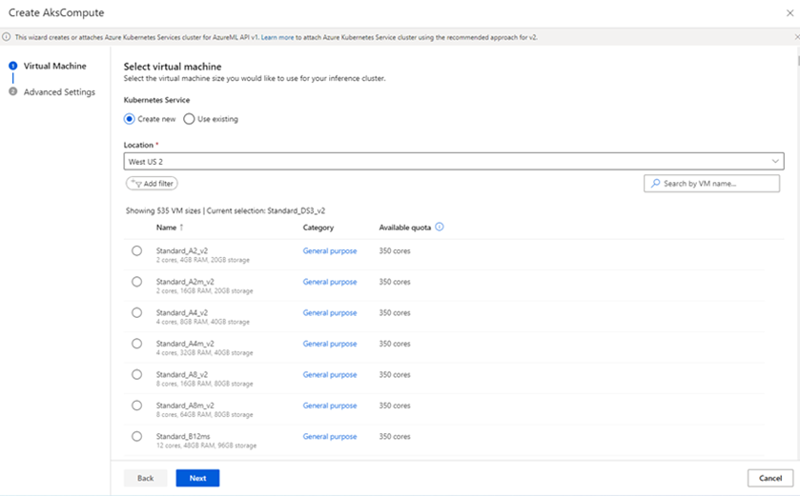The image size is (800, 496).
Task: Select the Standard_B12ms VM size
Action: [136, 436]
